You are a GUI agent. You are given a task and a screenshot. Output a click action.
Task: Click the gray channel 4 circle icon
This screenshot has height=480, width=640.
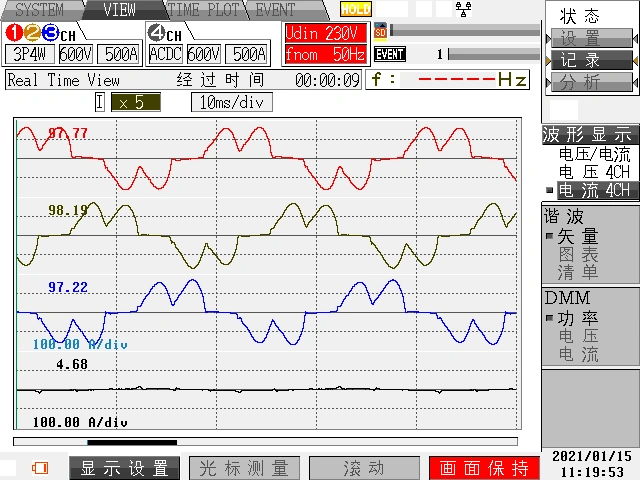coord(156,33)
